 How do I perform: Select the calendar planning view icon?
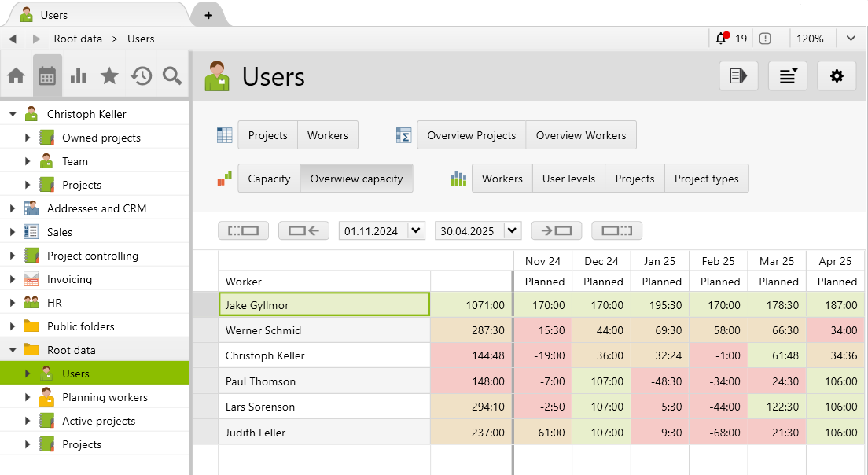47,75
